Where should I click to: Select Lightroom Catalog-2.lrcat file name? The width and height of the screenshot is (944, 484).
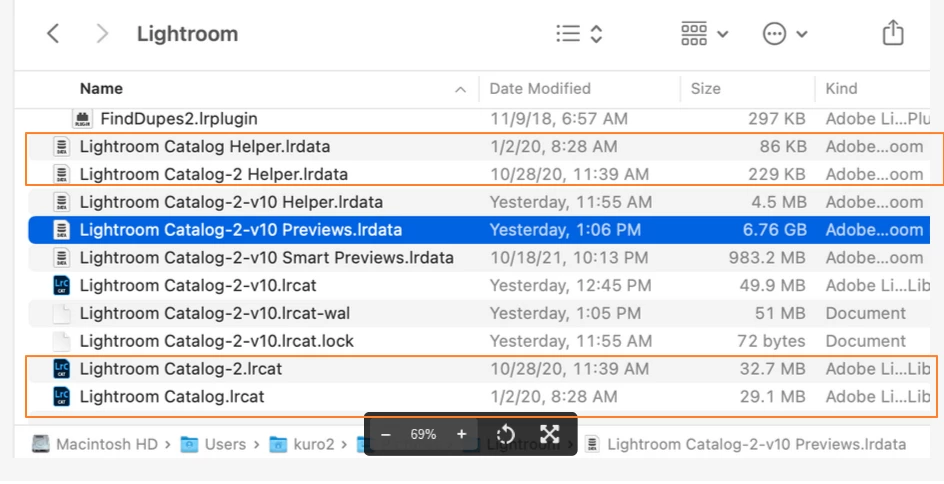click(181, 368)
